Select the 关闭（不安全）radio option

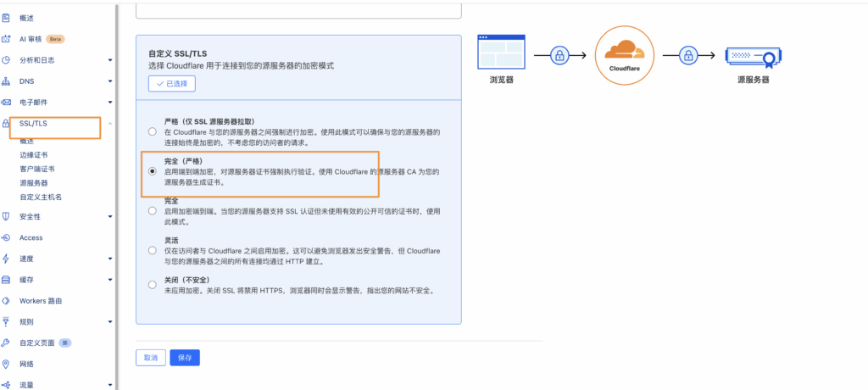(153, 285)
